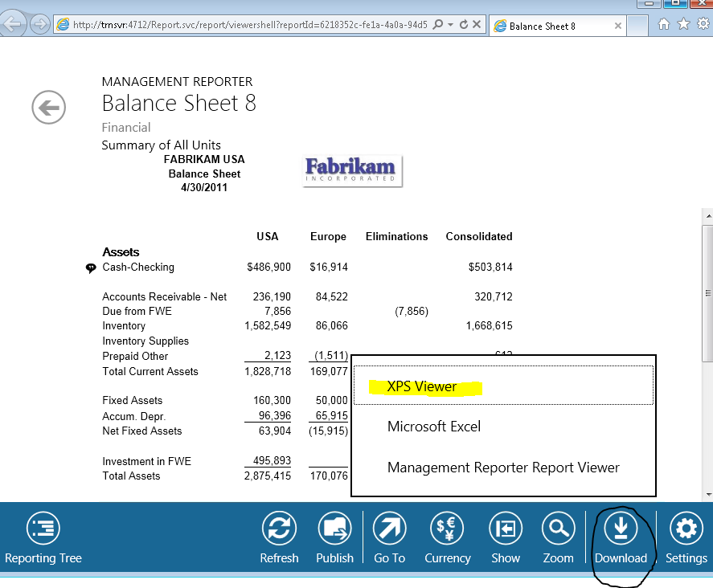Screen dimensions: 713x588
Task: Click Prepaid Other row label
Action: 135,356
